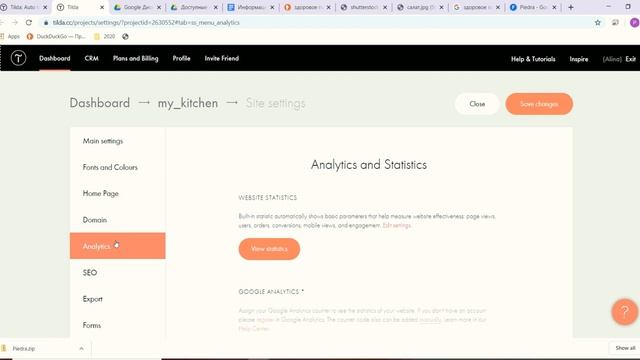Open the Piedra.zip downloaded file

(24, 349)
